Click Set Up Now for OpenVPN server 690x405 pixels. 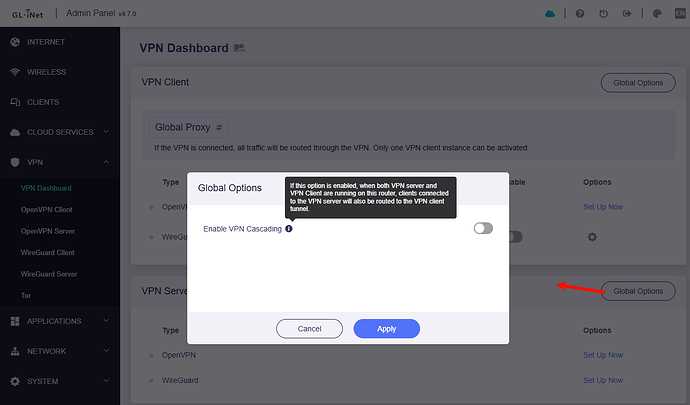click(x=603, y=355)
